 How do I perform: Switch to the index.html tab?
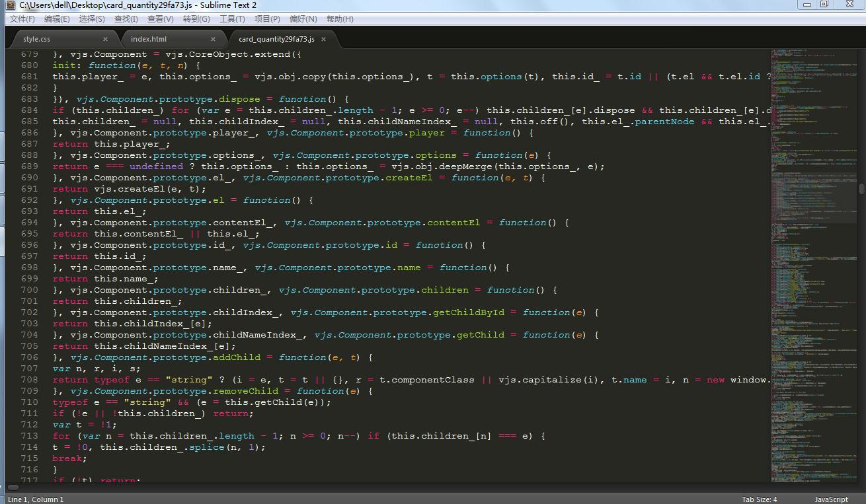click(x=149, y=39)
